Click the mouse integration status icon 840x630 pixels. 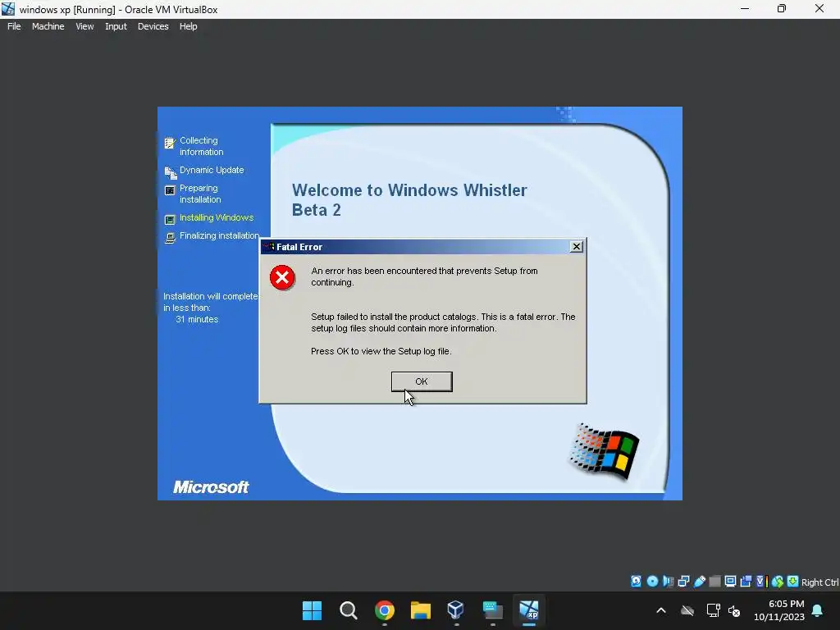(x=778, y=582)
